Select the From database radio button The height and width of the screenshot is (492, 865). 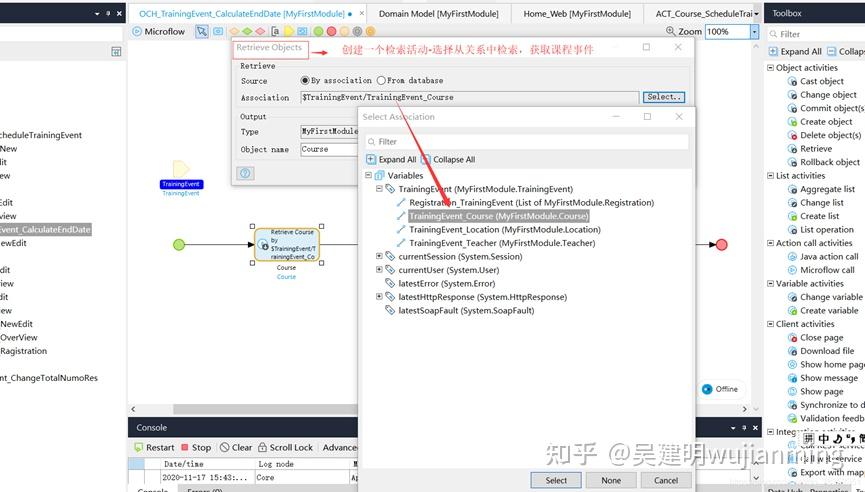[x=381, y=81]
